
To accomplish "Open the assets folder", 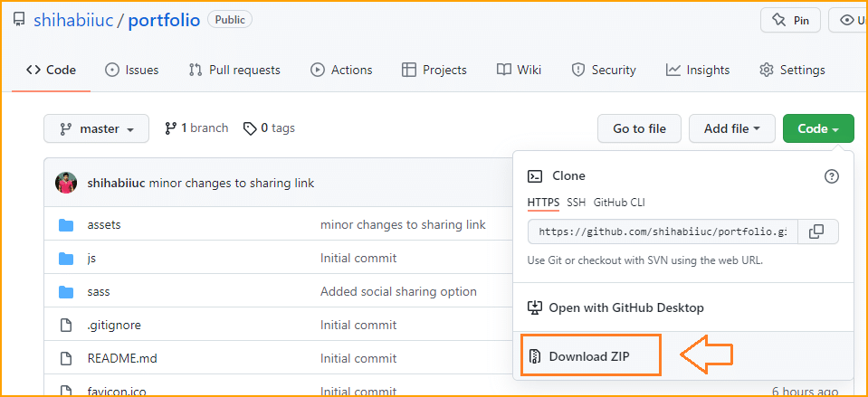I will pyautogui.click(x=104, y=225).
